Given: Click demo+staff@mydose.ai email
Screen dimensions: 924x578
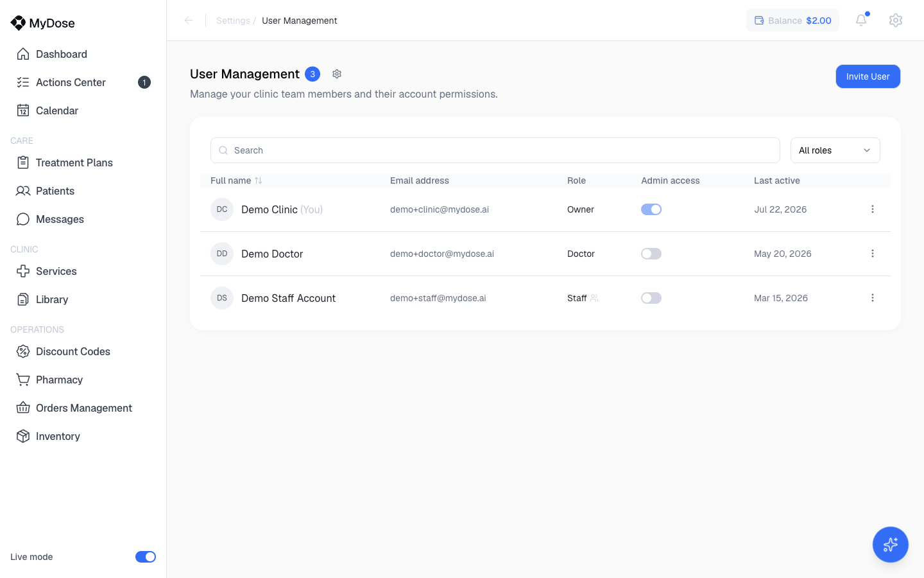Looking at the screenshot, I should pyautogui.click(x=438, y=298).
